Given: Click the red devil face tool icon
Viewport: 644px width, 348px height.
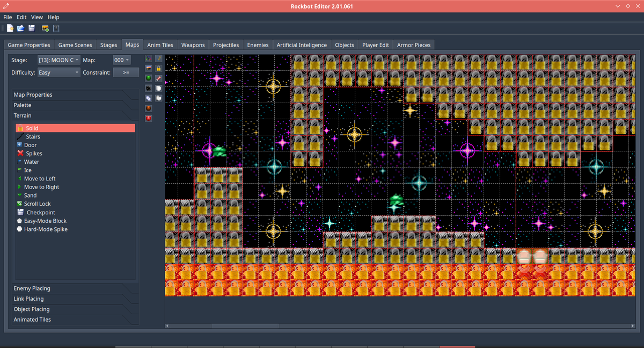Looking at the screenshot, I should tap(149, 118).
